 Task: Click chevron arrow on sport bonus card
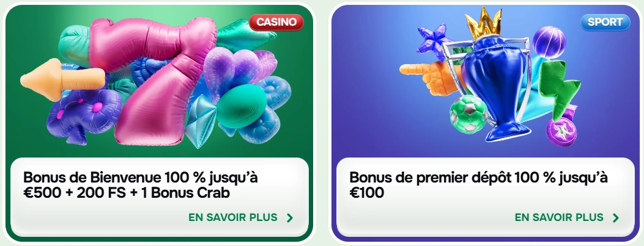616,218
